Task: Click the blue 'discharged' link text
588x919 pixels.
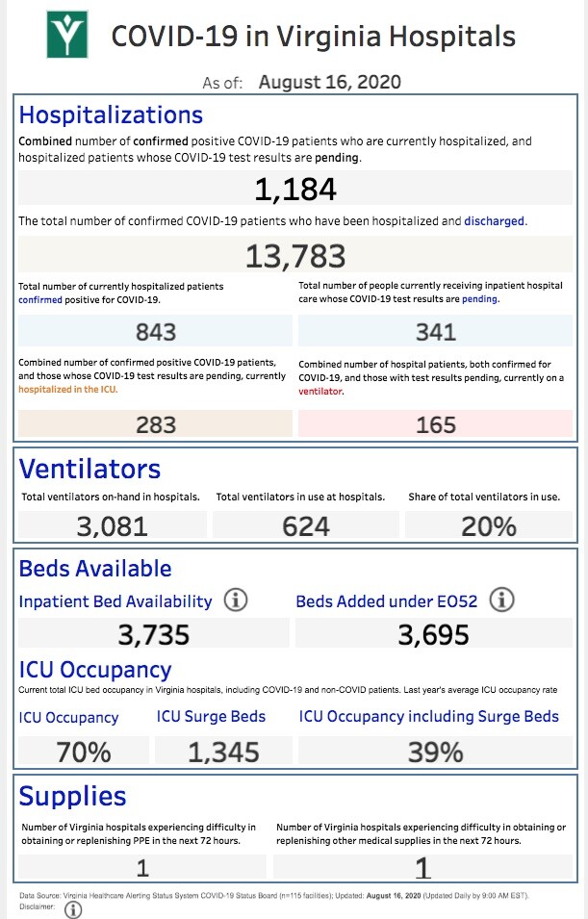Action: (x=495, y=221)
